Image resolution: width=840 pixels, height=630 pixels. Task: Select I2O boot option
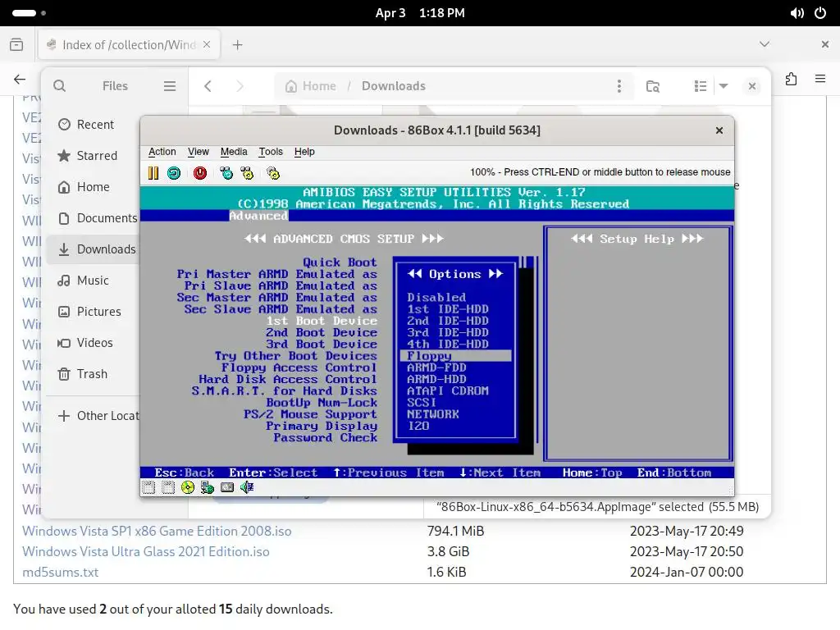click(418, 426)
